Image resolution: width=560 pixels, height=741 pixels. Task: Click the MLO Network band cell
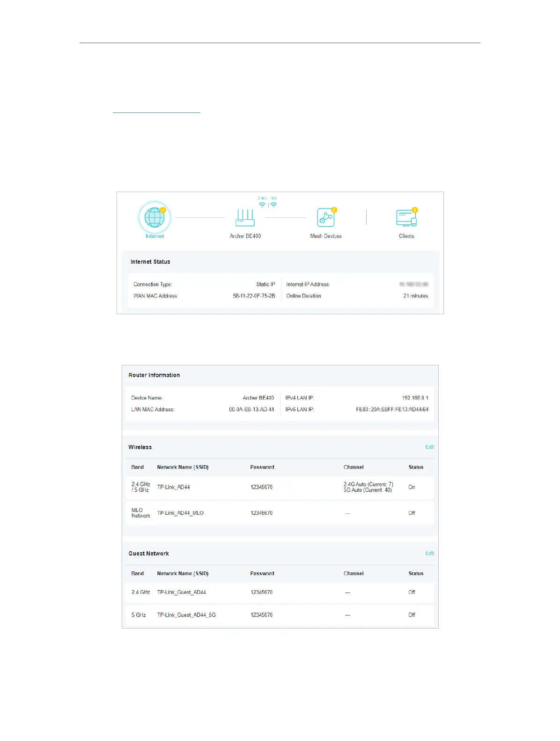[x=140, y=513]
